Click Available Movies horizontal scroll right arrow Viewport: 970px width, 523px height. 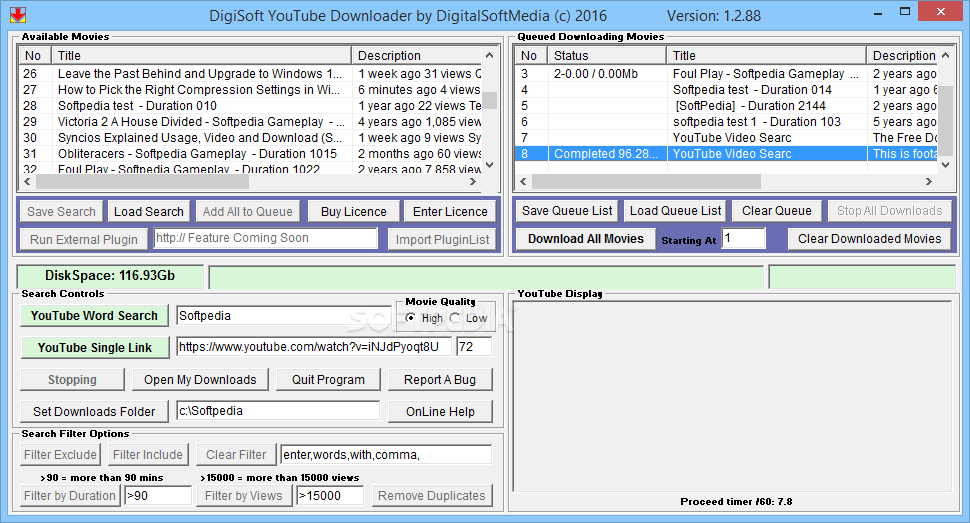coord(473,181)
